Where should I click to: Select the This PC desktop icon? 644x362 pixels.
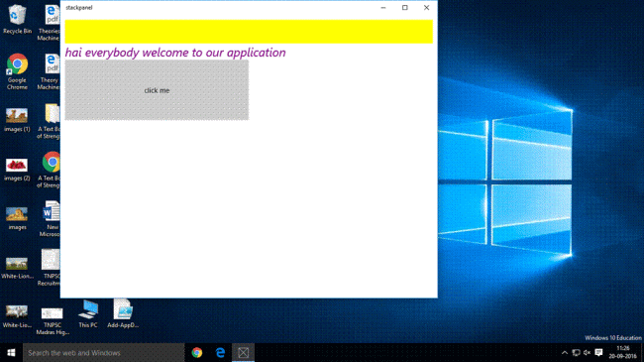[88, 313]
